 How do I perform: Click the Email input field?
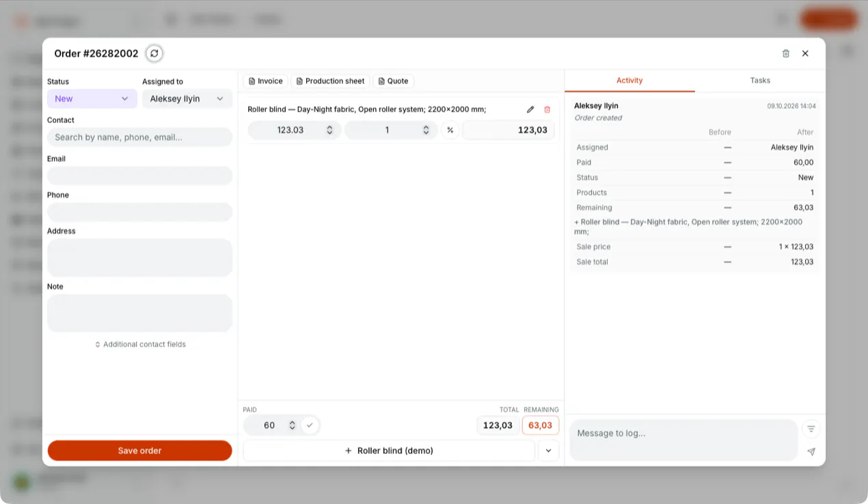click(x=140, y=176)
